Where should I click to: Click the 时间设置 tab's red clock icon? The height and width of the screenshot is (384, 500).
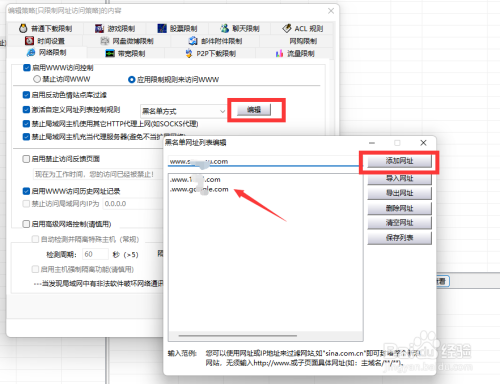click(29, 41)
